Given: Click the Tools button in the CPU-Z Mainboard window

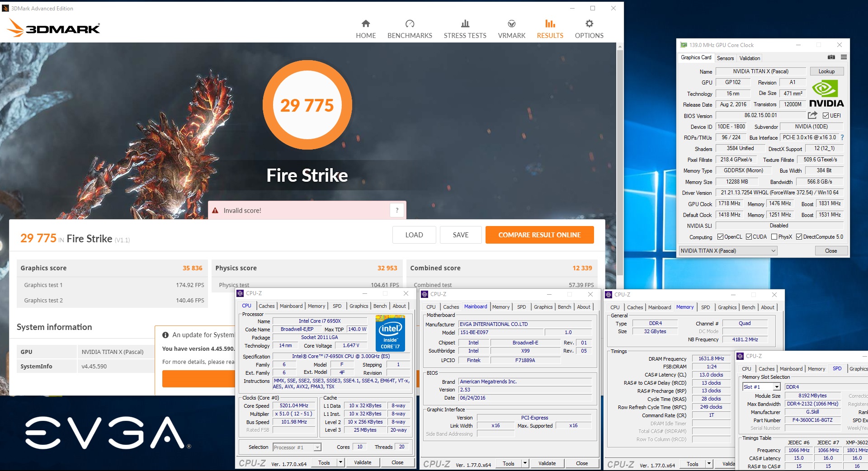Looking at the screenshot, I should [x=508, y=463].
